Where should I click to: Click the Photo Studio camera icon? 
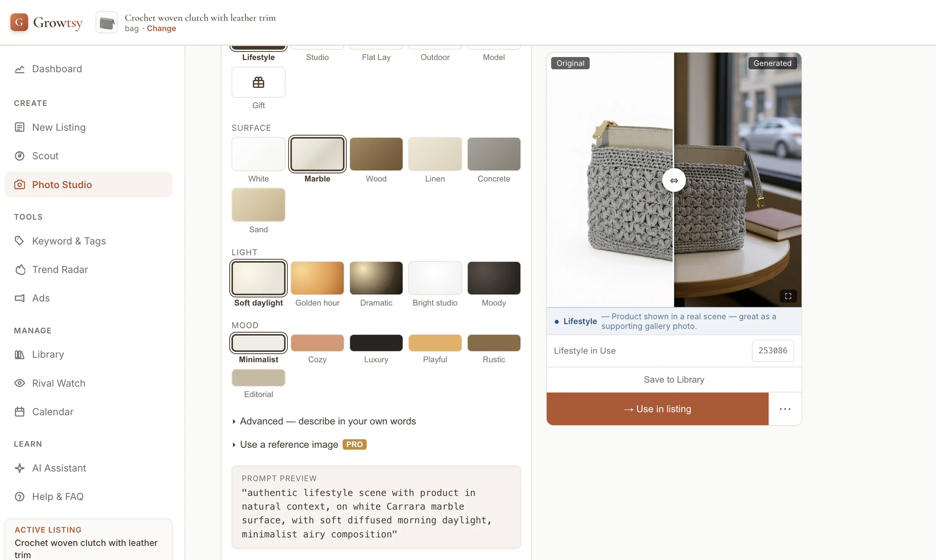20,185
